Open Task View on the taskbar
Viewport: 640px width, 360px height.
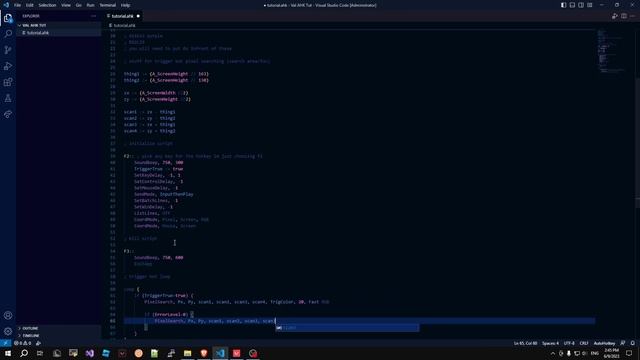tap(40, 353)
